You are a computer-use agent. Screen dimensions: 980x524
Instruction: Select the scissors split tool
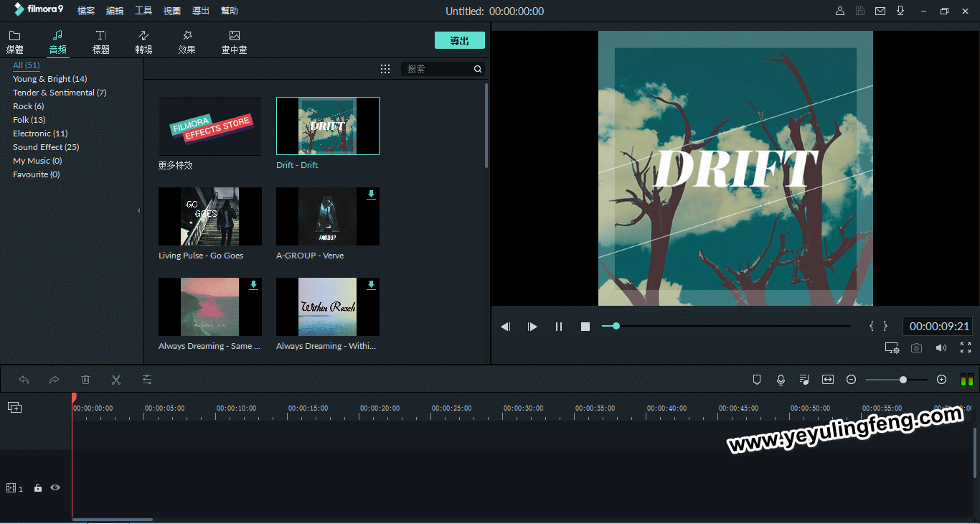click(116, 380)
